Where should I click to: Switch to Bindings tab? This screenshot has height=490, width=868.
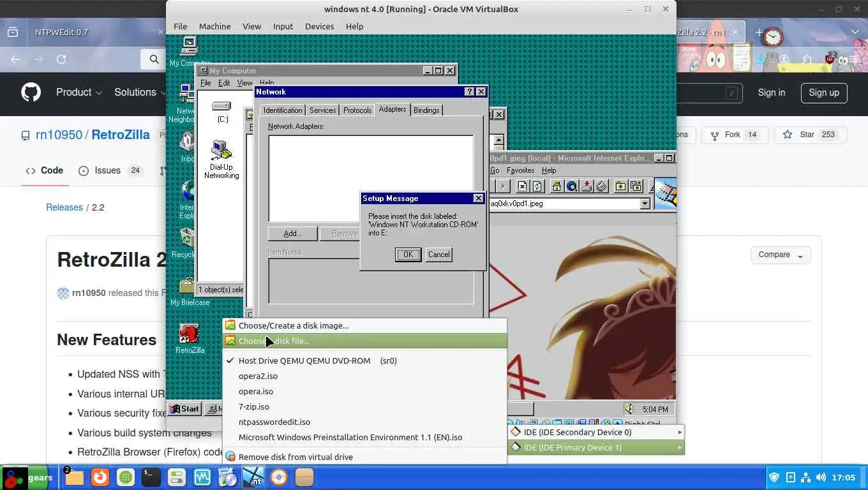click(x=426, y=110)
